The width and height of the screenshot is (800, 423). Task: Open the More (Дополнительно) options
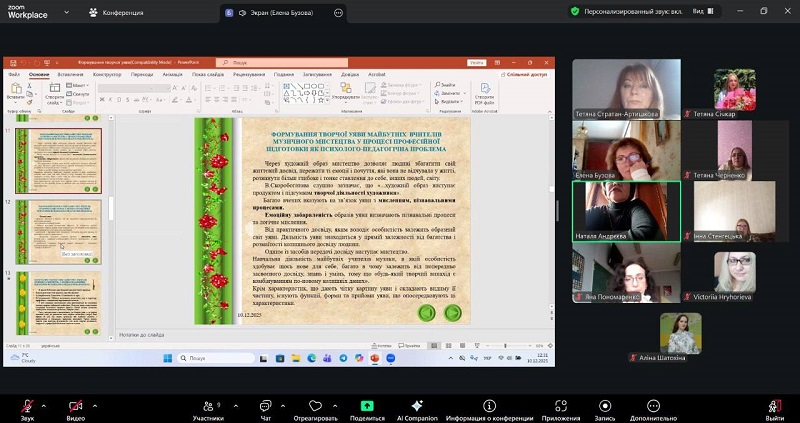pos(653,404)
